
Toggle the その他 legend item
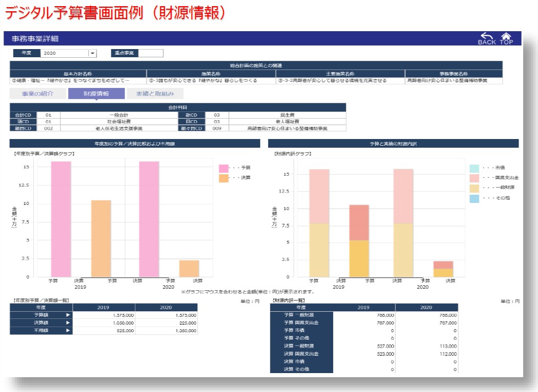(x=474, y=198)
